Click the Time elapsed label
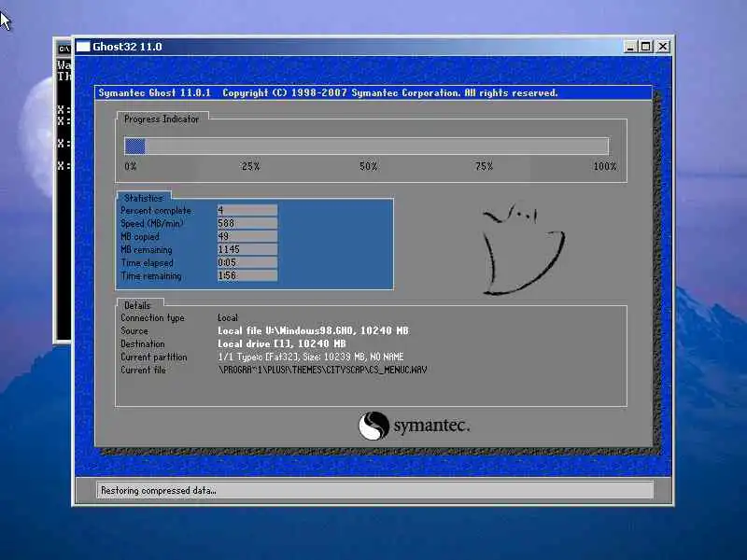747x560 pixels. (147, 263)
